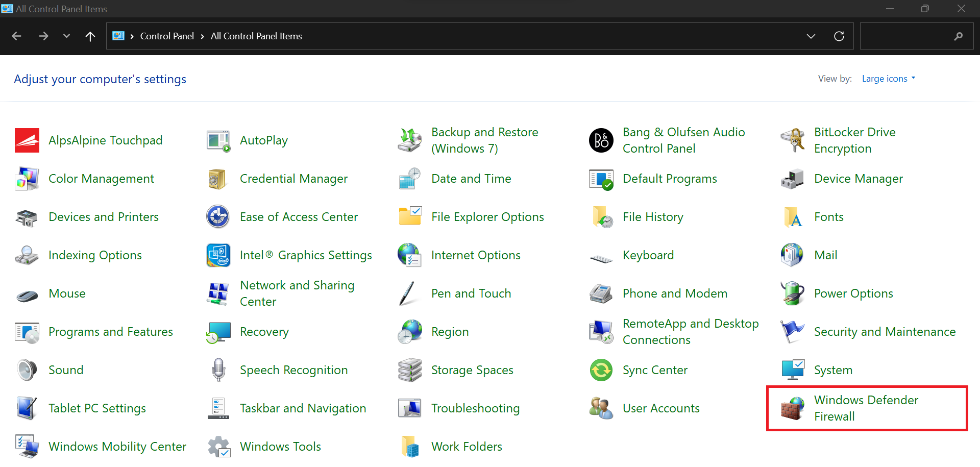The width and height of the screenshot is (980, 467).
Task: Open the Speech Recognition microphone icon
Action: [218, 370]
